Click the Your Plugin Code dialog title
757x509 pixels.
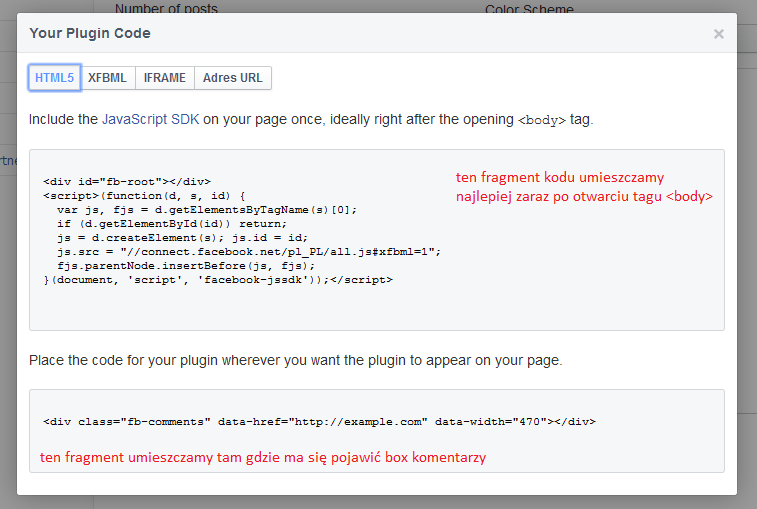point(90,33)
